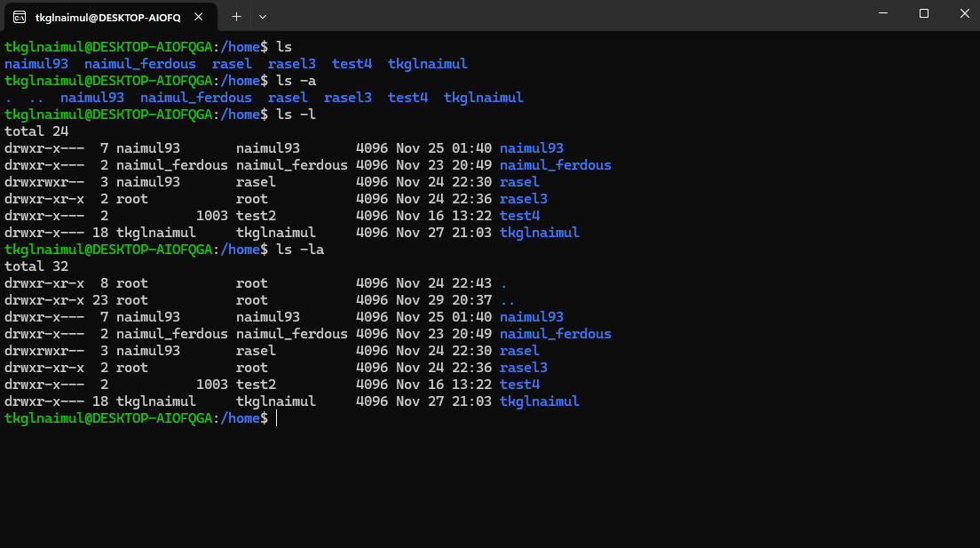Click rasel3 in the ls -a output
Image resolution: width=980 pixels, height=548 pixels.
point(347,98)
